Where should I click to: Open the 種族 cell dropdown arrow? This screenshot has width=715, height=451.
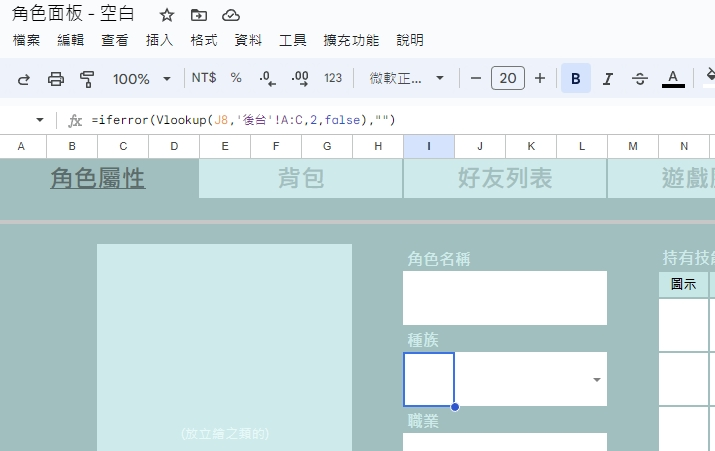tap(596, 379)
